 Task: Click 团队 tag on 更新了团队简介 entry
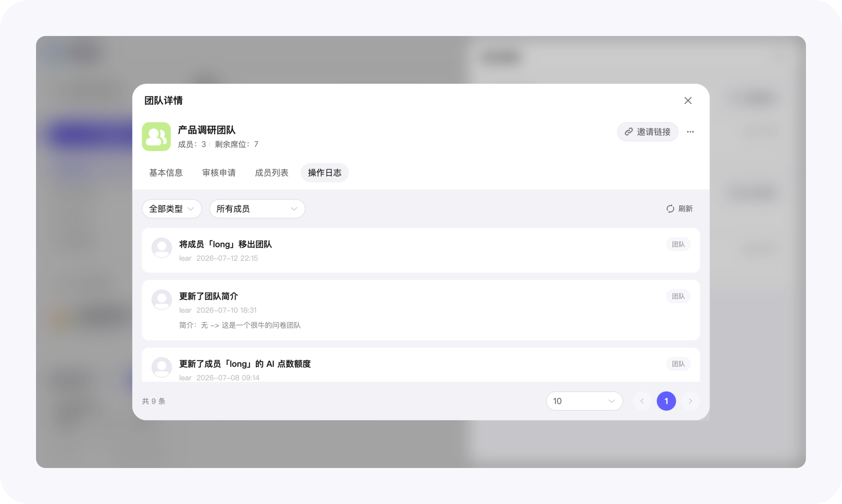click(678, 296)
